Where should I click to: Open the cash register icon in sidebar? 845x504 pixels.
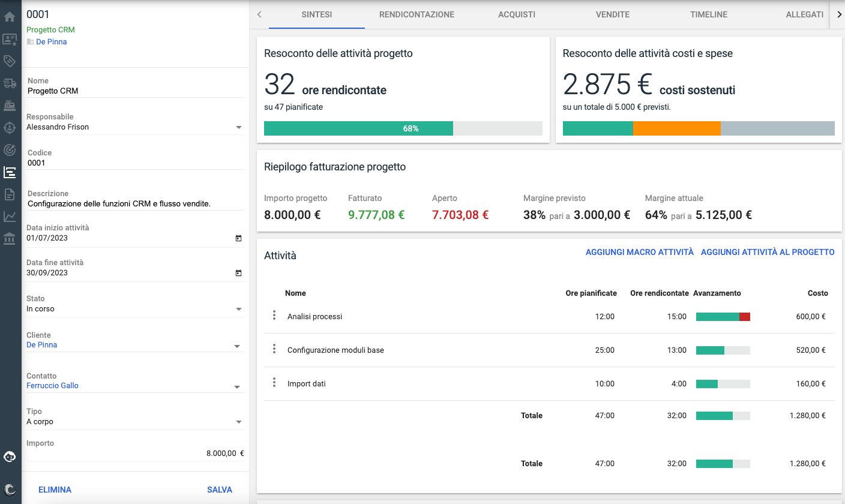click(10, 106)
